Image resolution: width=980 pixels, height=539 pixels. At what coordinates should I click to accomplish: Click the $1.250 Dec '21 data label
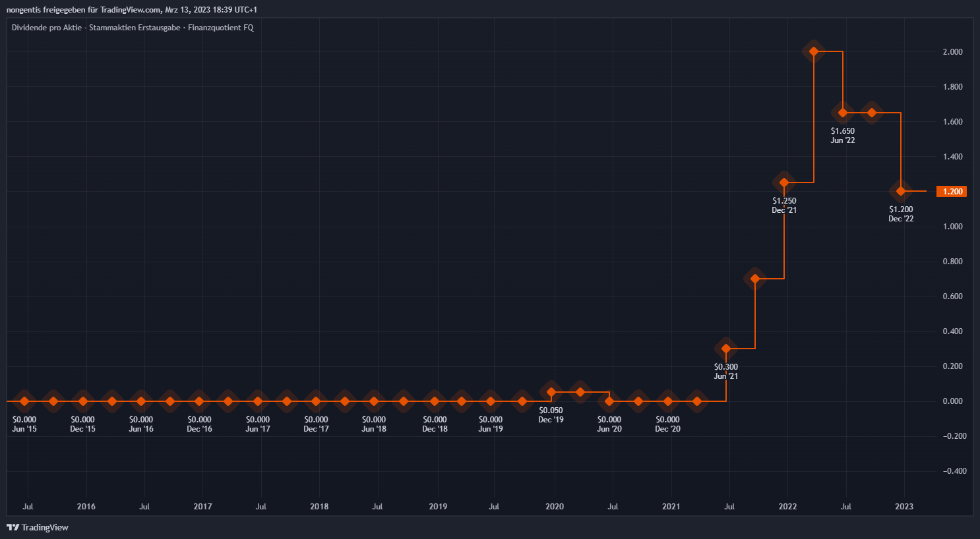click(x=784, y=206)
